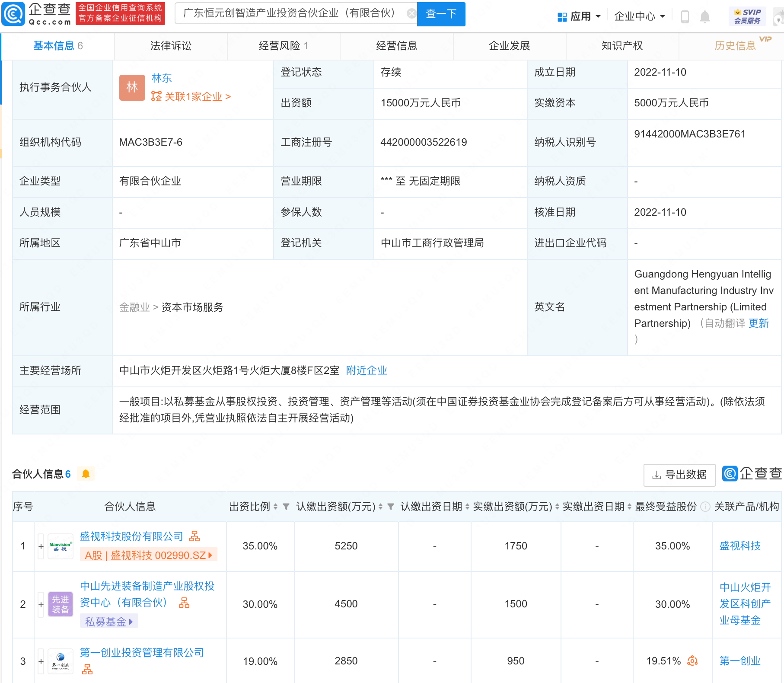Click the alert bell icon beside 合伙人信息

86,473
